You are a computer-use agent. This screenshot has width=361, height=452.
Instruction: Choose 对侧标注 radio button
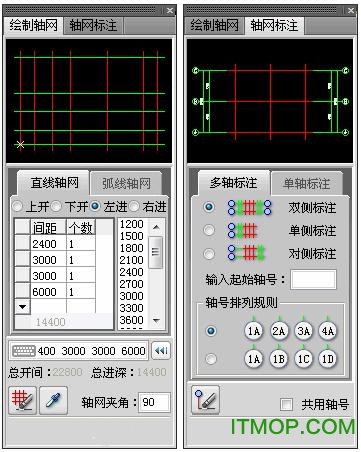pos(209,254)
